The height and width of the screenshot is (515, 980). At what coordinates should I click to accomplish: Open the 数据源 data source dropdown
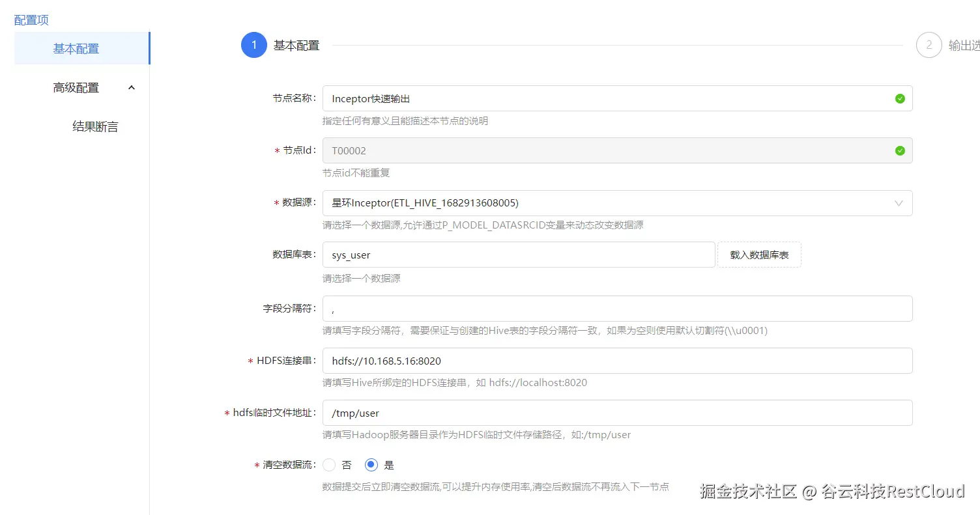pyautogui.click(x=612, y=203)
